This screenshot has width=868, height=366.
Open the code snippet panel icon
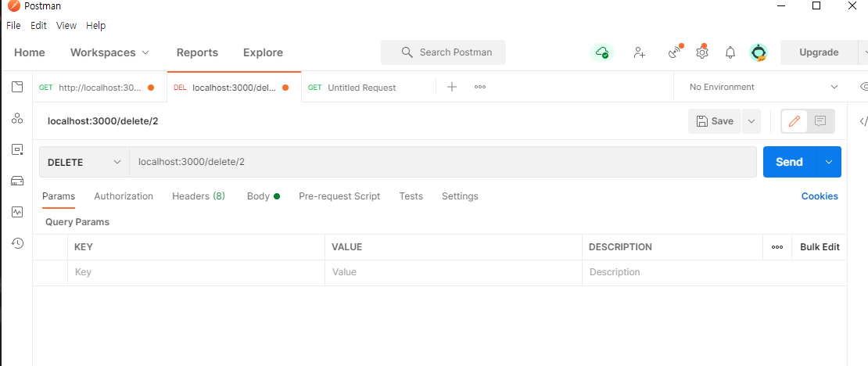(863, 121)
